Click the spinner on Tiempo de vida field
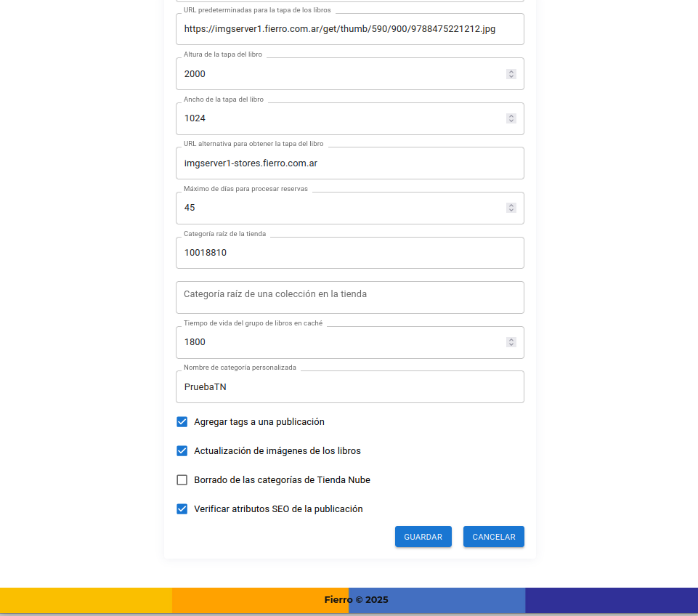This screenshot has height=616, width=698. pos(511,342)
